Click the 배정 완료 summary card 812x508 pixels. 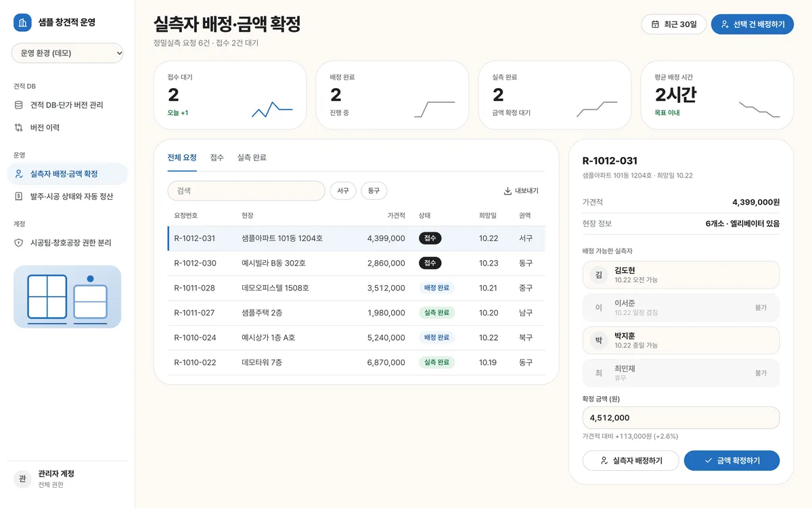[392, 95]
